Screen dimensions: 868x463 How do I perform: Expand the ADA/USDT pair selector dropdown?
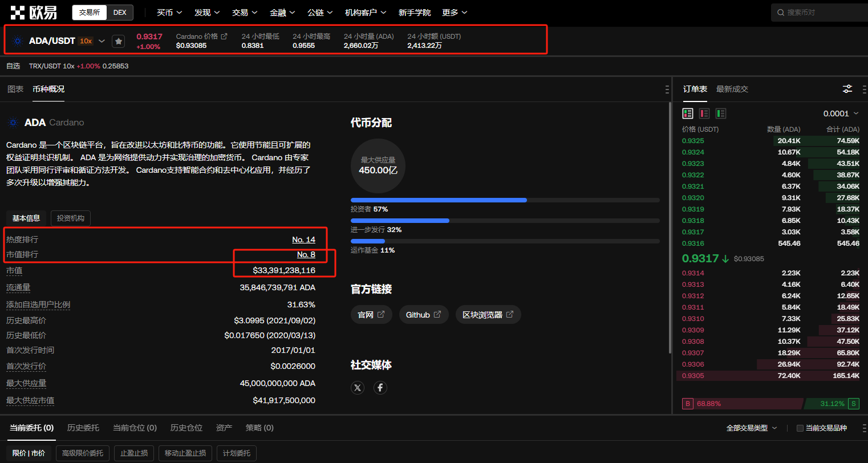pyautogui.click(x=102, y=41)
